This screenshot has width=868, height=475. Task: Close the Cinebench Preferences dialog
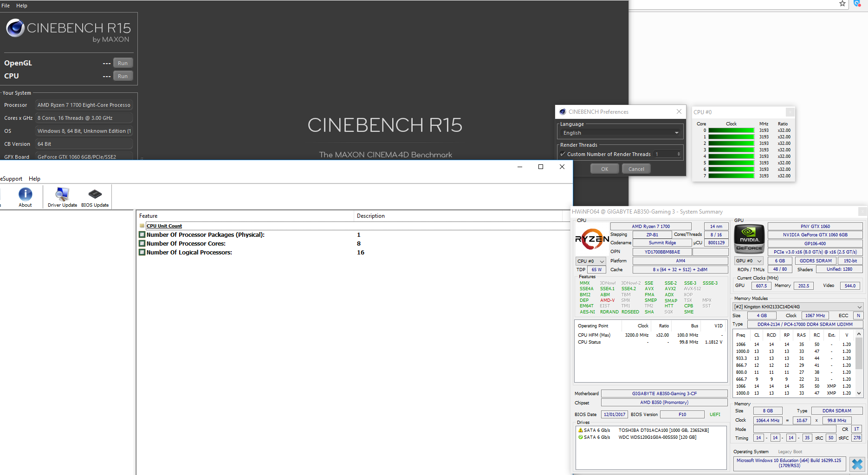[x=679, y=111]
